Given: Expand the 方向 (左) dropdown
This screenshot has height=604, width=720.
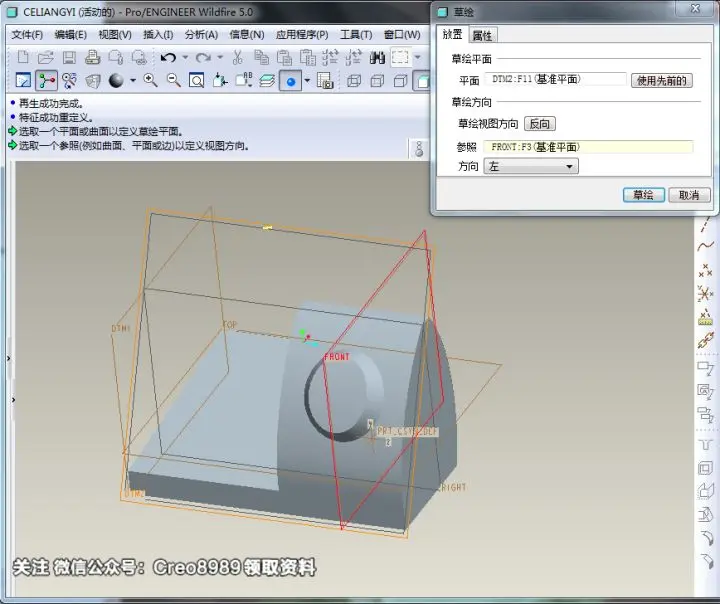Looking at the screenshot, I should 531,166.
